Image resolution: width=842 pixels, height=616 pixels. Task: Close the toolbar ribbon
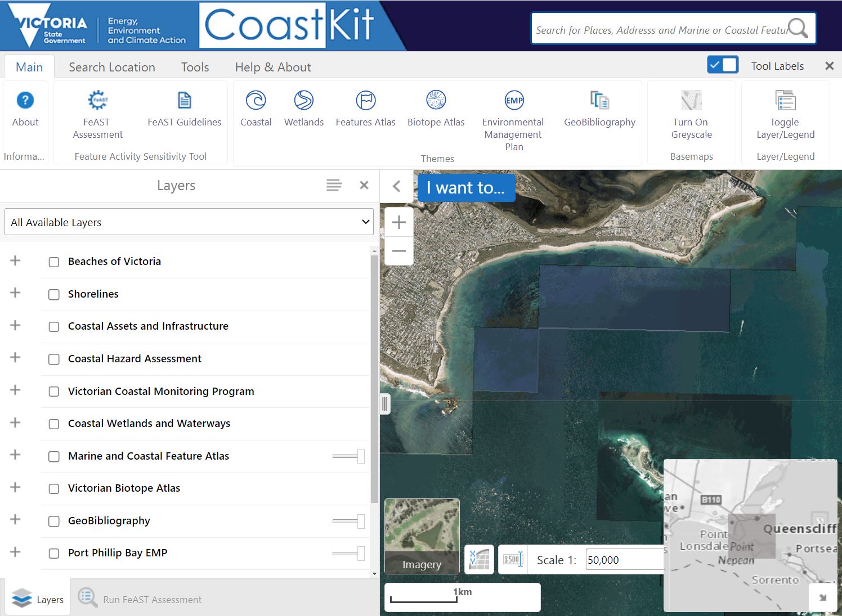[x=830, y=66]
